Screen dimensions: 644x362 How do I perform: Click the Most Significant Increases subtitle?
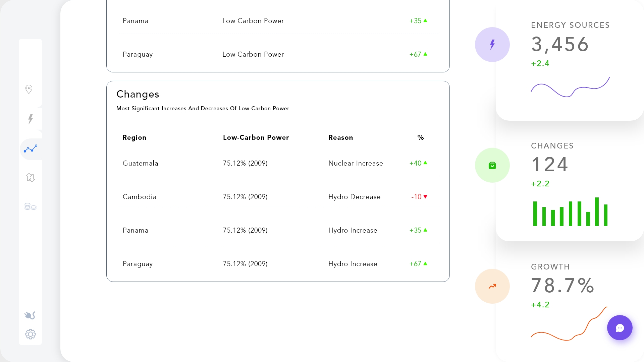[x=203, y=108]
